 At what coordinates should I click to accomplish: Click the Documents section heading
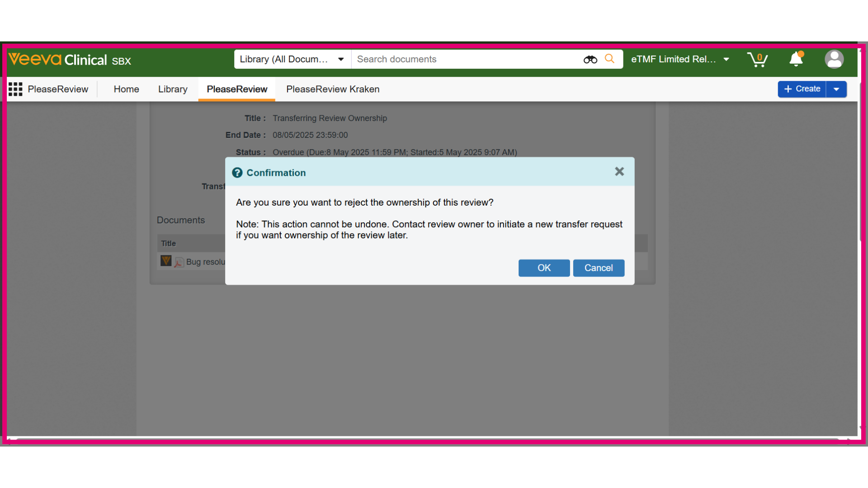[181, 220]
